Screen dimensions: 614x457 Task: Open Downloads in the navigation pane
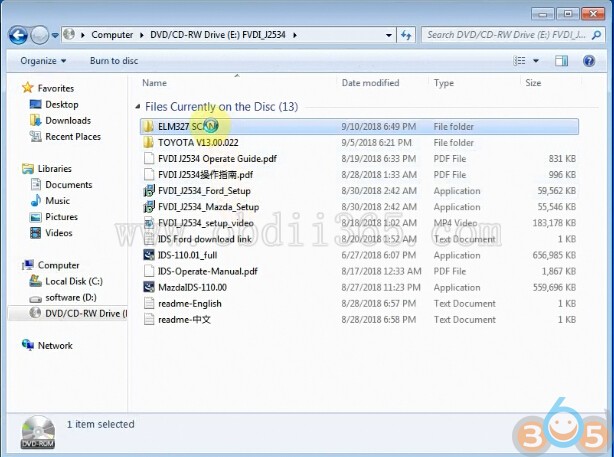click(68, 121)
